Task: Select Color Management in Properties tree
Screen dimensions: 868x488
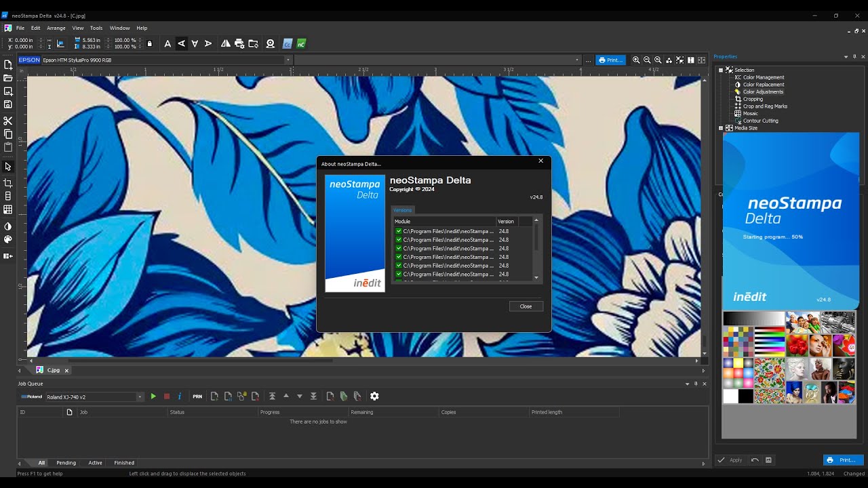Action: pyautogui.click(x=764, y=77)
